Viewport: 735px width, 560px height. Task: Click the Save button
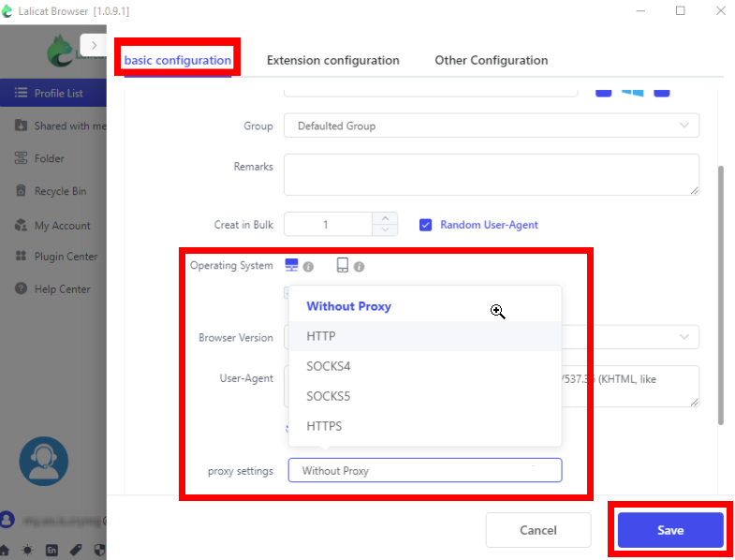coord(670,530)
